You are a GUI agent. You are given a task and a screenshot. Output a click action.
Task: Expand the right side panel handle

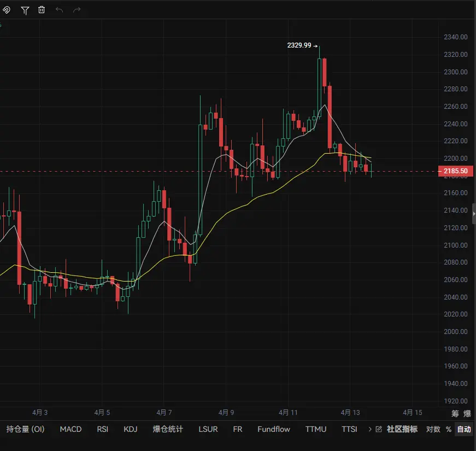[x=474, y=214]
